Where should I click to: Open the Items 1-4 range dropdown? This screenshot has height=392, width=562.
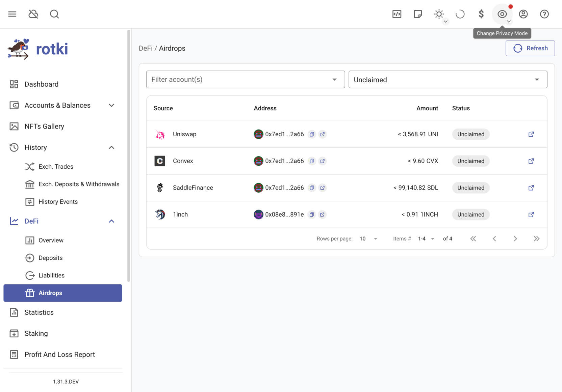point(426,239)
